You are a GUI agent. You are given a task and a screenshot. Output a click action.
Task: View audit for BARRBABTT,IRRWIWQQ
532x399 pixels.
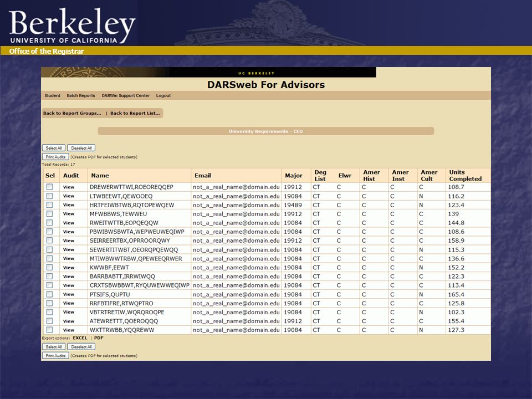(69, 277)
